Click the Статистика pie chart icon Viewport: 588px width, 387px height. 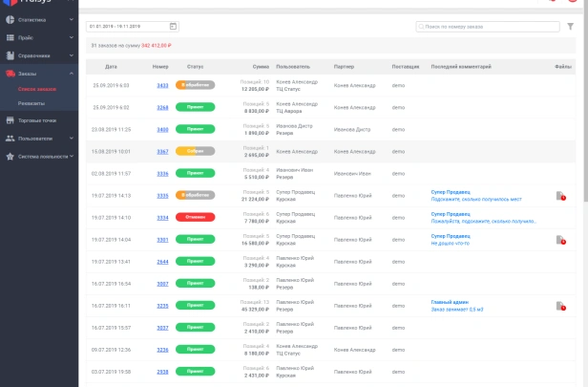9,19
